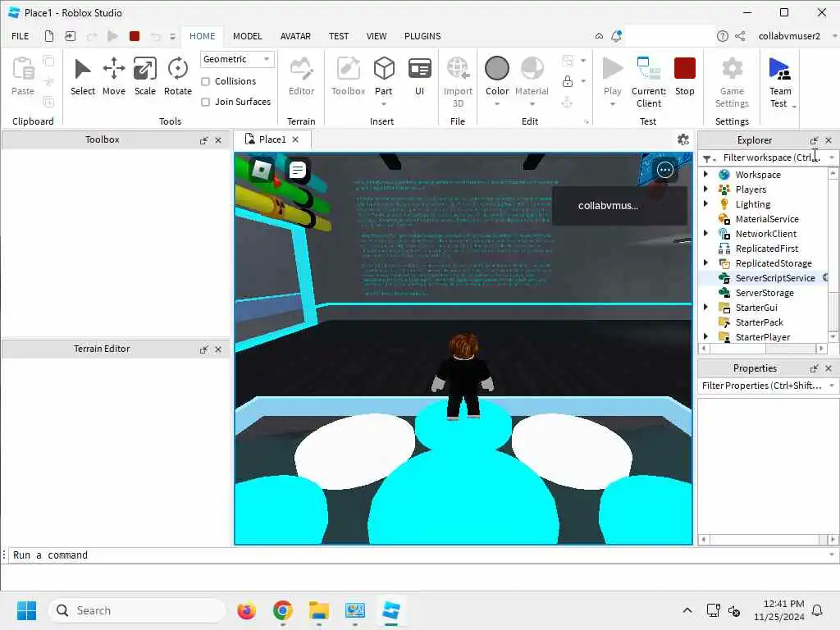Switch to the MODEL tab
This screenshot has width=840, height=630.
(x=247, y=36)
